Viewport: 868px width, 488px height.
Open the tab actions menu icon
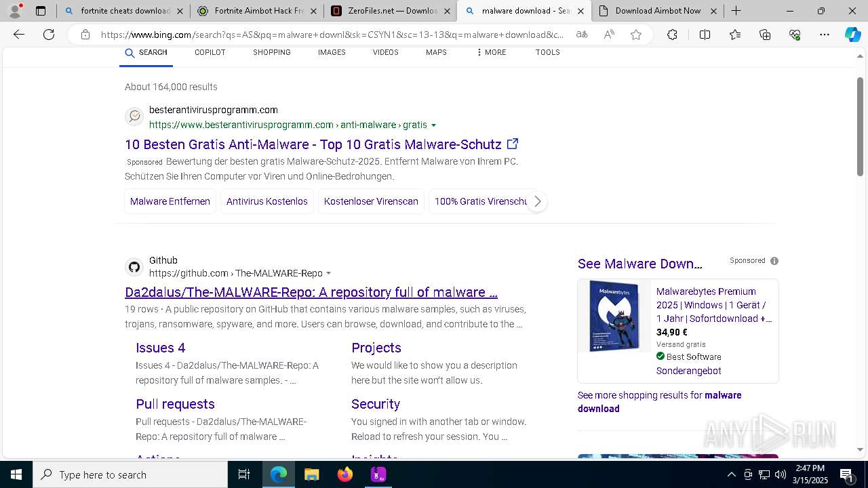[41, 11]
